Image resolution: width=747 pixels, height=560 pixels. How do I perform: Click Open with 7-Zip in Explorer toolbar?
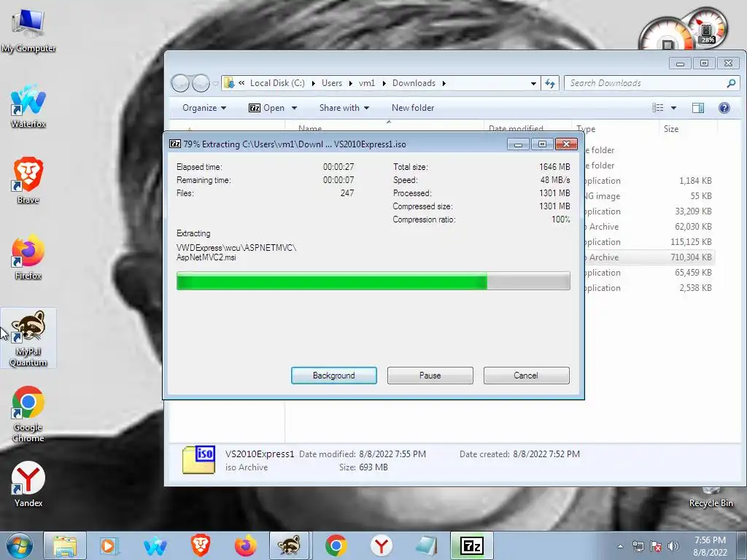click(267, 108)
